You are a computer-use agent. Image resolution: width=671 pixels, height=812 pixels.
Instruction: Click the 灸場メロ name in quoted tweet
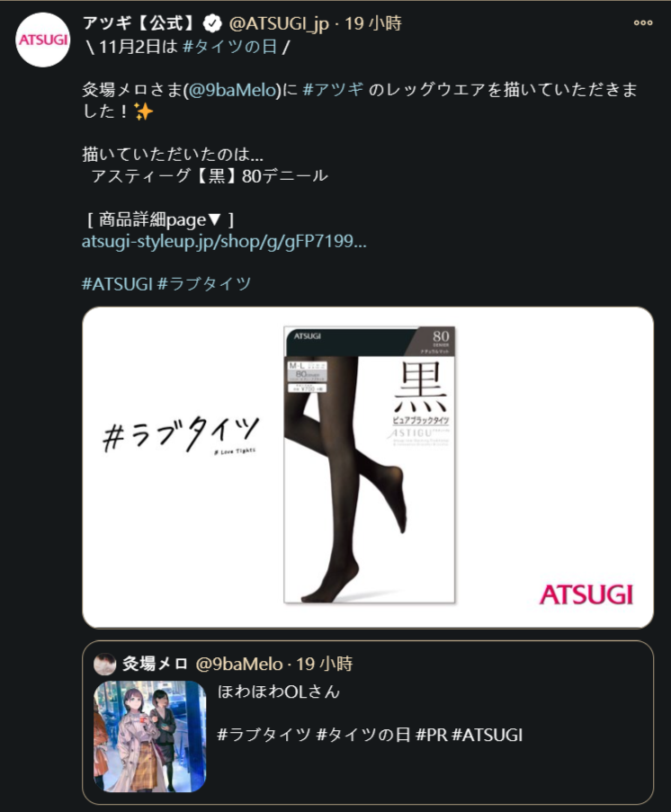tap(155, 664)
